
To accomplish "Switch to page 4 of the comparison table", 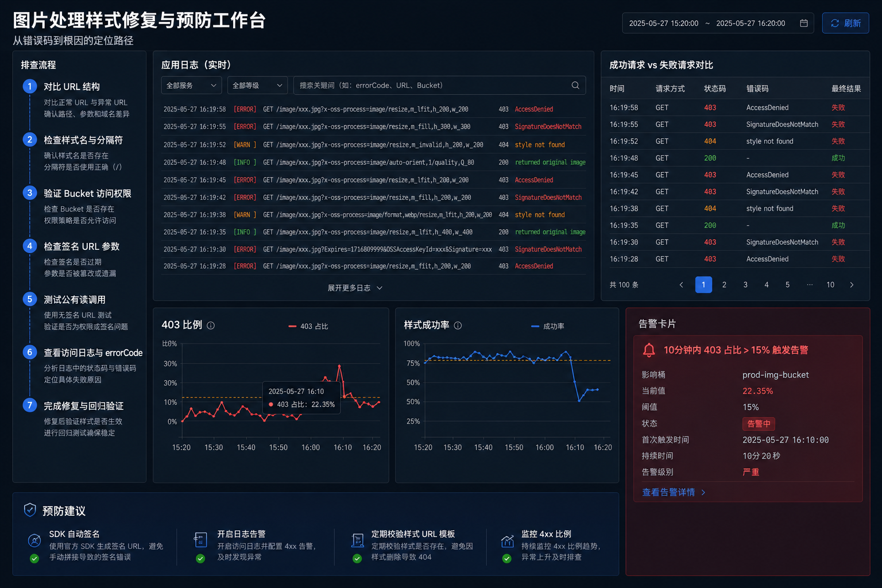I will (767, 285).
